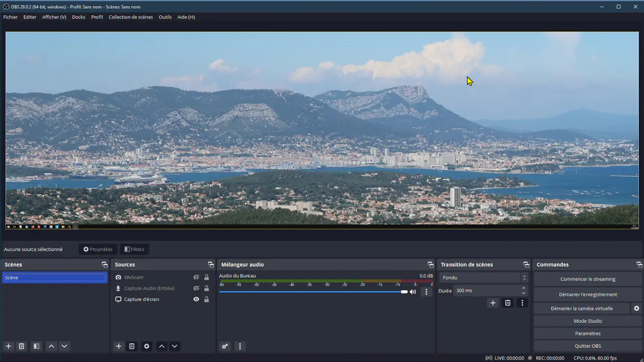644x362 pixels.
Task: Open Audio du Bureau three-dot options menu
Action: click(426, 292)
